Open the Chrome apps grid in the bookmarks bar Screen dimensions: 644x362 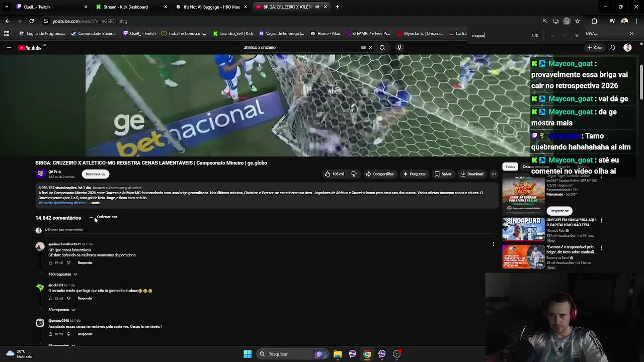coord(7,34)
